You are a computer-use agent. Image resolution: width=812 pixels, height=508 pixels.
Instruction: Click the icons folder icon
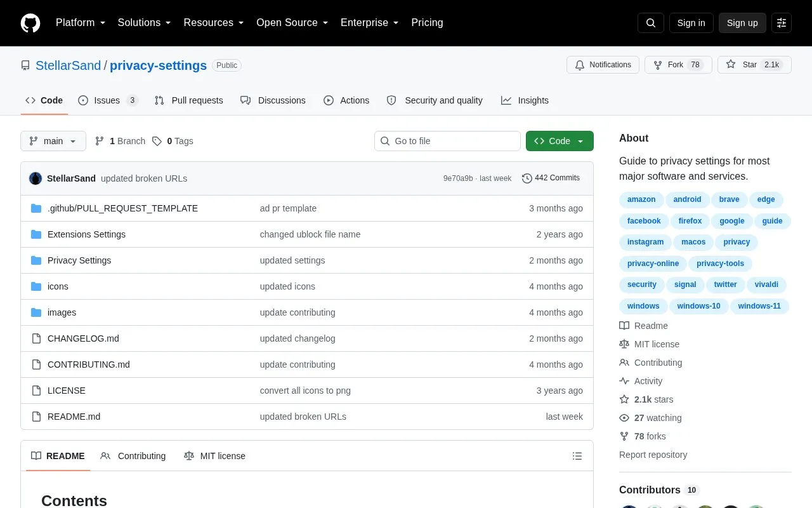pyautogui.click(x=36, y=286)
